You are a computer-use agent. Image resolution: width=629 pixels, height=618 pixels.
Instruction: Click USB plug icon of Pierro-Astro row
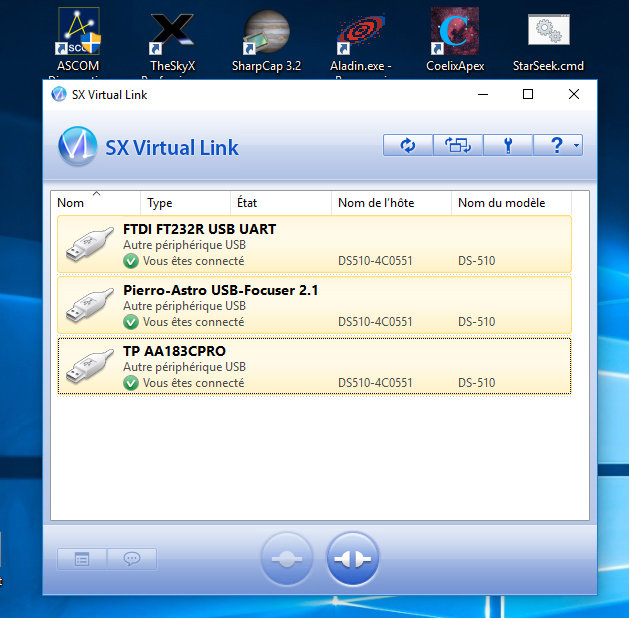(89, 305)
